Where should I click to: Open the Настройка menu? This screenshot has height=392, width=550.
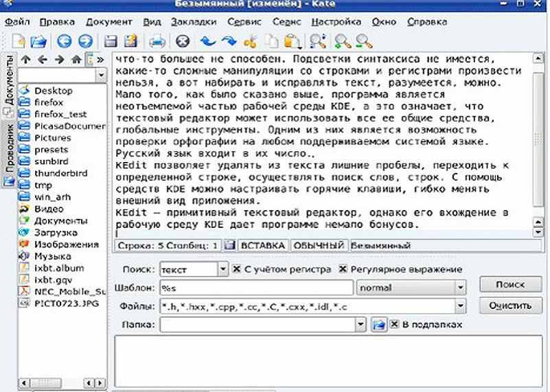coord(336,22)
